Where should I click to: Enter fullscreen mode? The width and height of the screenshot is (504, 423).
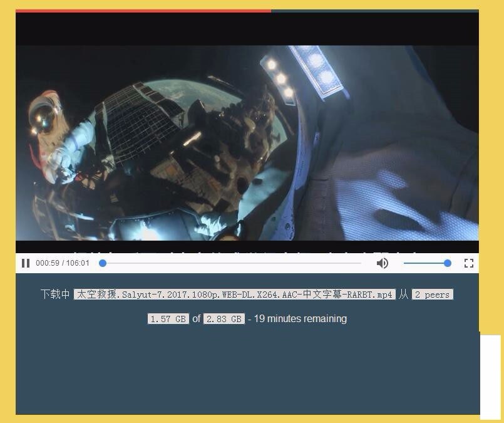click(469, 263)
